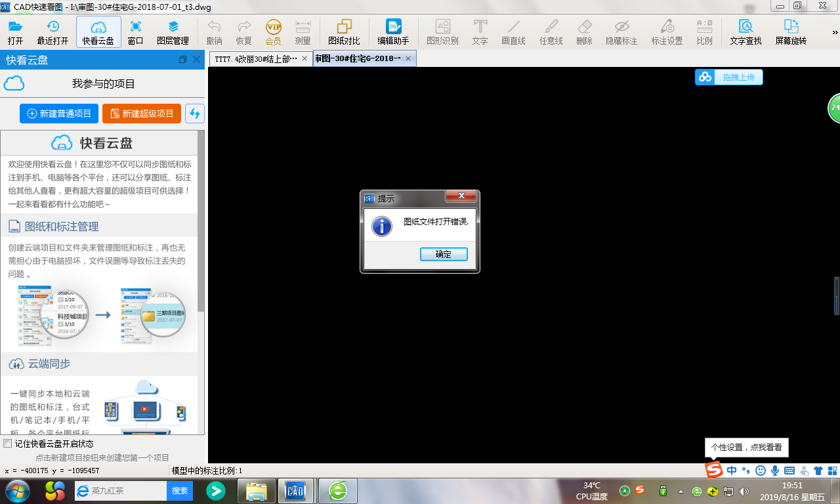Select the 测量 measure tool
Viewport: 840px width, 504px height.
(303, 32)
